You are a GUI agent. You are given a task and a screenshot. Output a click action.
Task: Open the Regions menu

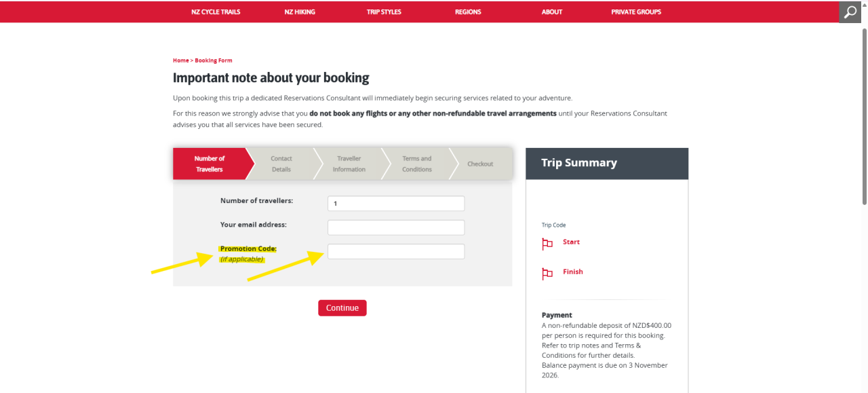point(468,12)
